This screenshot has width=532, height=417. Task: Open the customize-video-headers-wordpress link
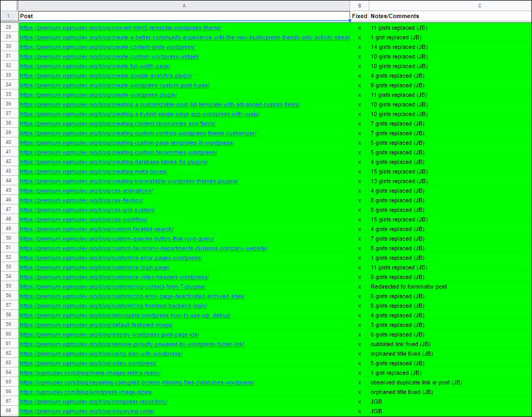click(114, 277)
